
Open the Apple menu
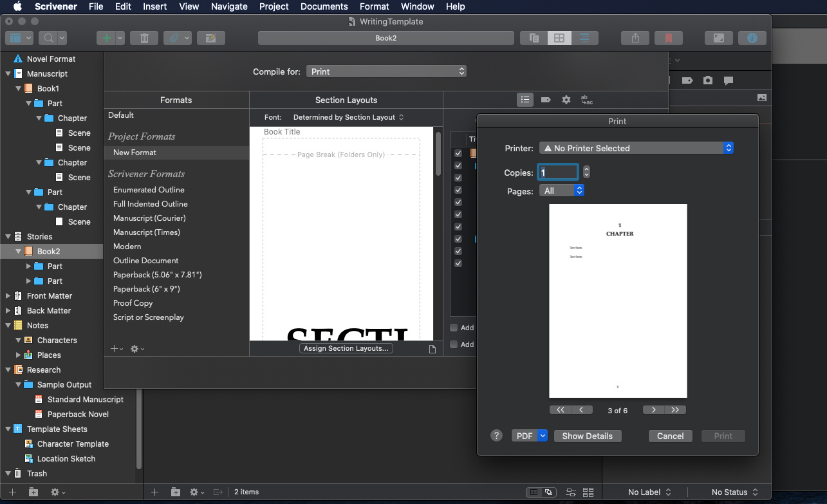pos(17,6)
